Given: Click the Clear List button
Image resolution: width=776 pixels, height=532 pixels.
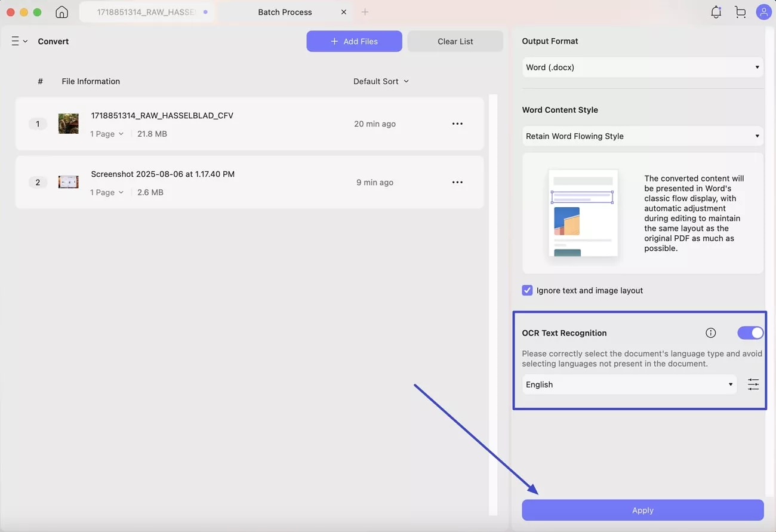Looking at the screenshot, I should (x=455, y=41).
